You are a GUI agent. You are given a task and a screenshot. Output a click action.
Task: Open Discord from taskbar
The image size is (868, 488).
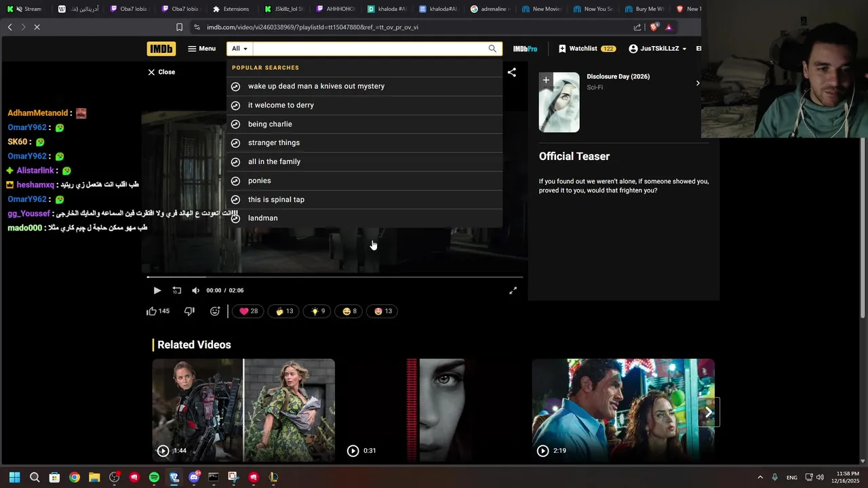point(194,477)
